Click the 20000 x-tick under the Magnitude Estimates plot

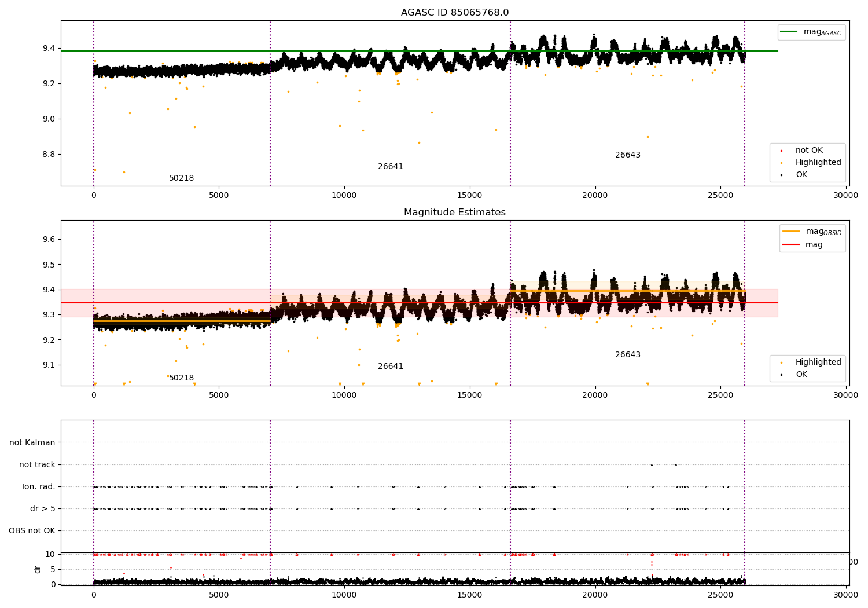(x=595, y=395)
